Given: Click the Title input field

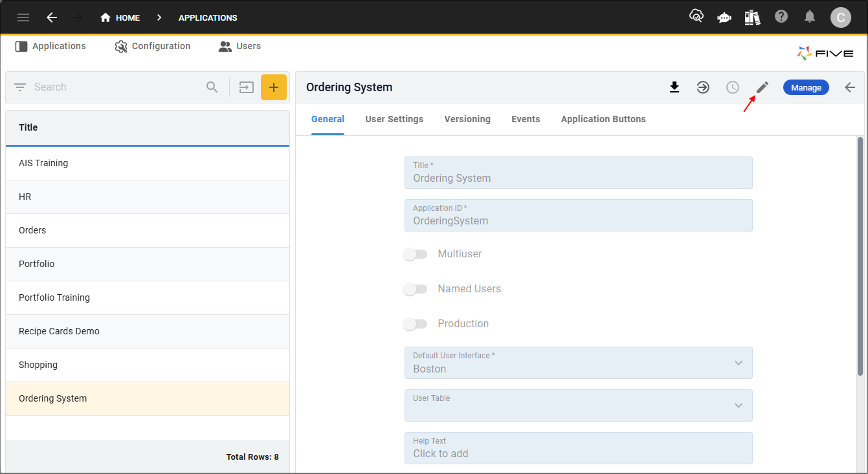Looking at the screenshot, I should click(x=579, y=173).
